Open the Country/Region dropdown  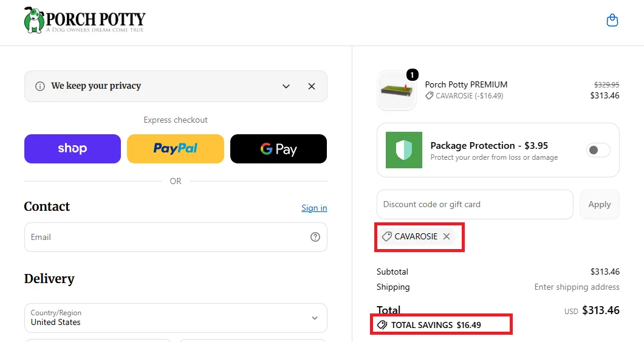pos(176,318)
